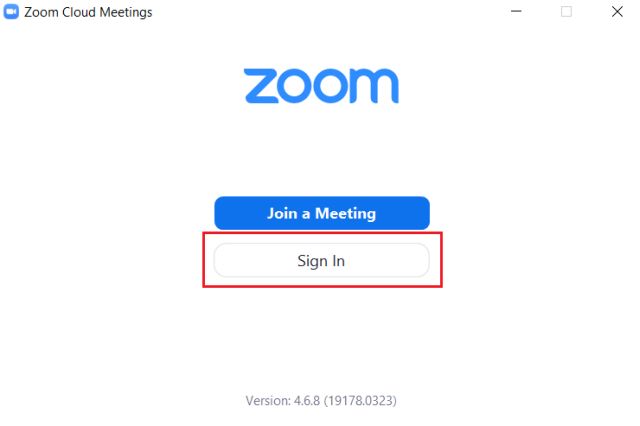Image resolution: width=640 pixels, height=426 pixels.
Task: Click the Zoom camera icon in title bar
Action: pyautogui.click(x=11, y=12)
